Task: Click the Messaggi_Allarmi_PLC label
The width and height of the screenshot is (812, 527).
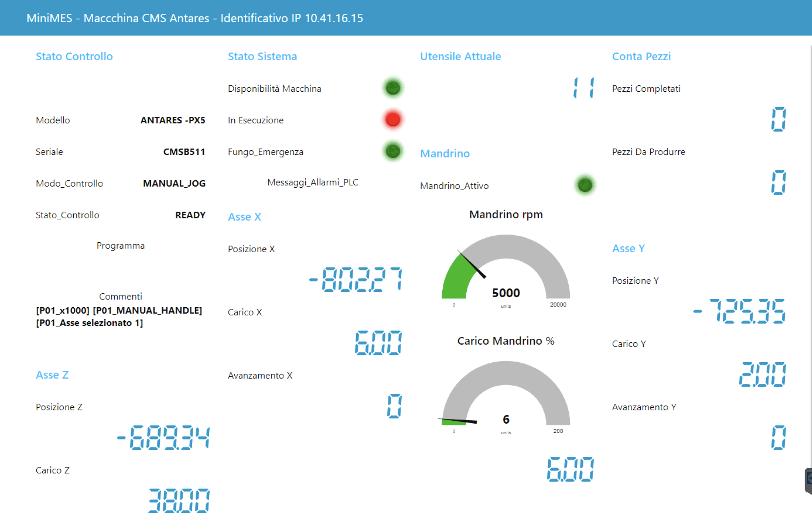Action: [312, 182]
